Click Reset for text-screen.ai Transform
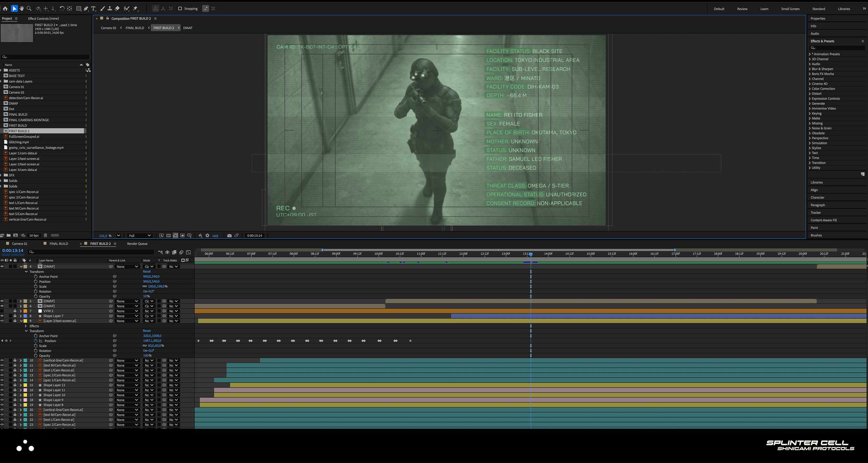This screenshot has height=463, width=868. coord(147,331)
